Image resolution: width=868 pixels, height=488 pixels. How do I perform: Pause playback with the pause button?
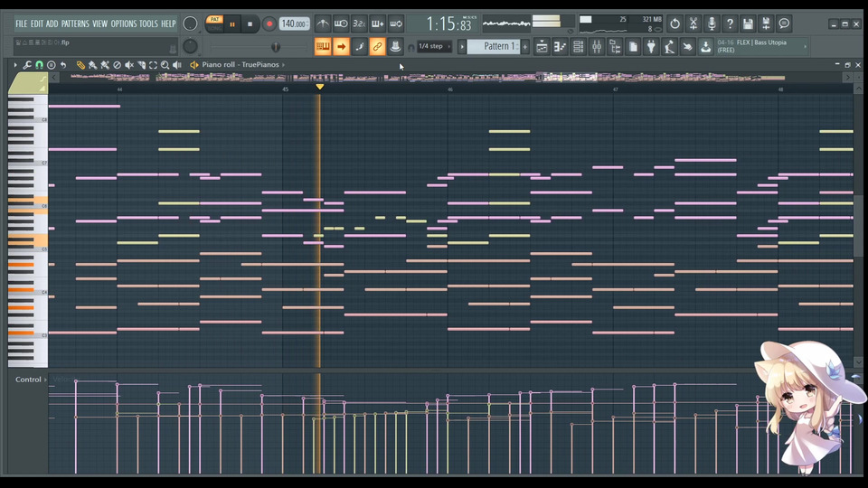click(232, 24)
